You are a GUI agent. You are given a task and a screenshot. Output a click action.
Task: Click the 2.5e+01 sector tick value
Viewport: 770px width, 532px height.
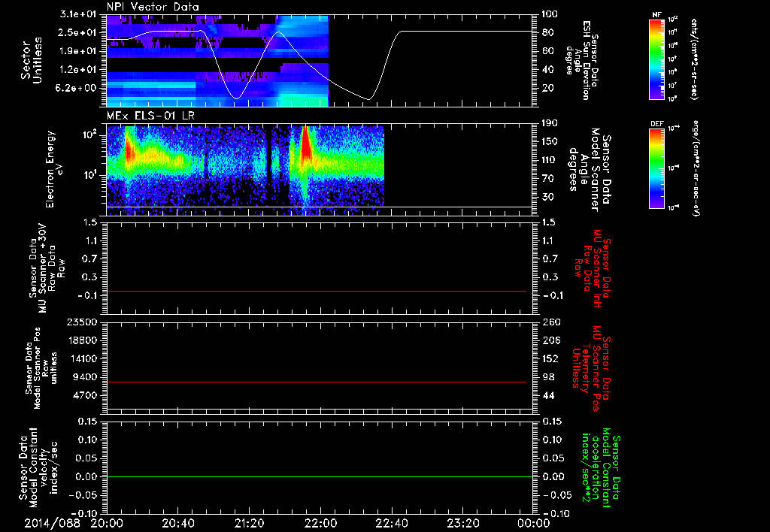click(x=78, y=32)
